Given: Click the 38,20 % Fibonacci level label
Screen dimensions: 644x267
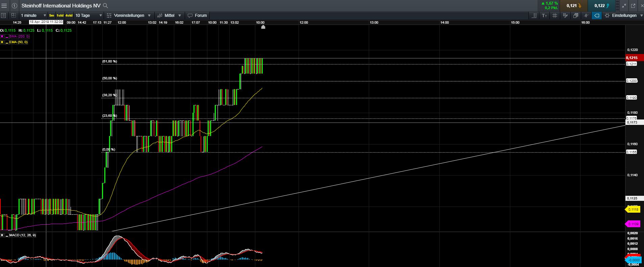Looking at the screenshot, I should pos(109,95).
